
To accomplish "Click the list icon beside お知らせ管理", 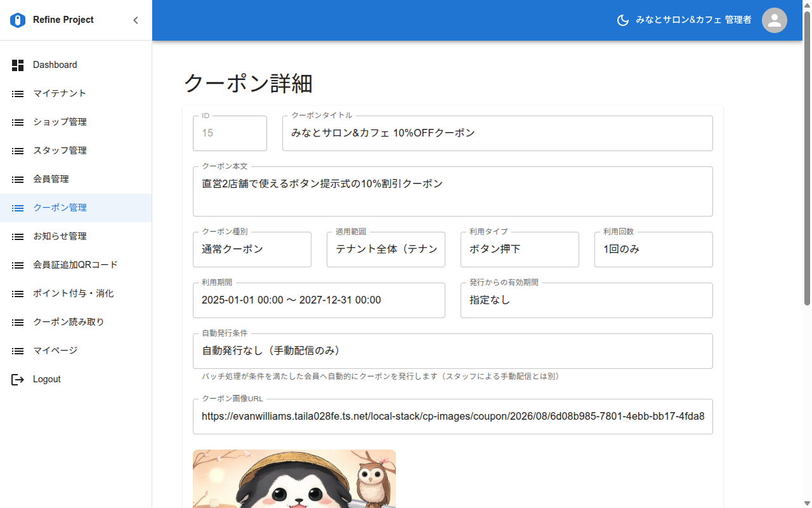I will (x=18, y=236).
